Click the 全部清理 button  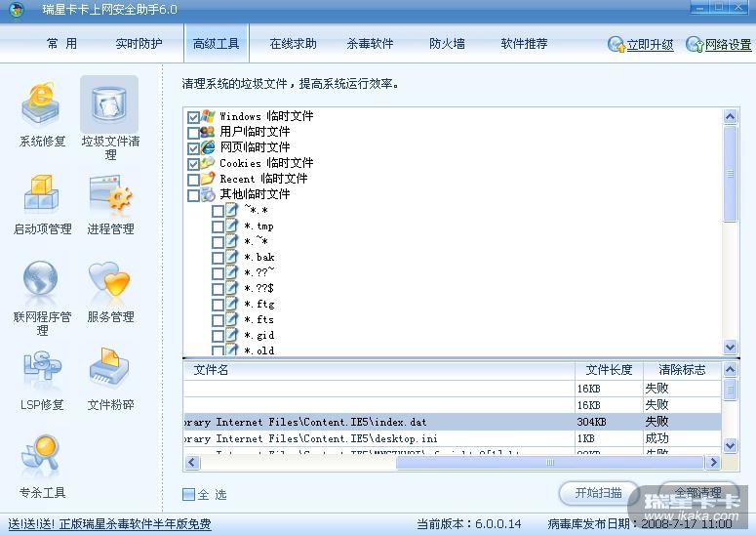[697, 493]
